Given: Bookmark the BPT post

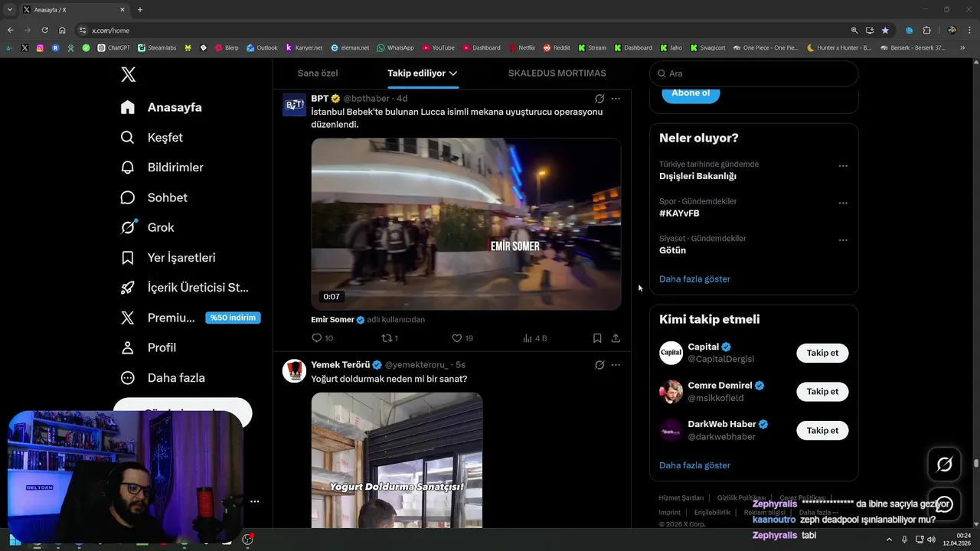Looking at the screenshot, I should pos(597,338).
